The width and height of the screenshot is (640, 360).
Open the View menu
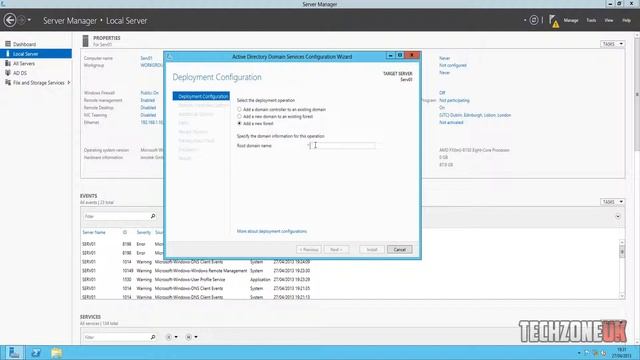(x=609, y=20)
